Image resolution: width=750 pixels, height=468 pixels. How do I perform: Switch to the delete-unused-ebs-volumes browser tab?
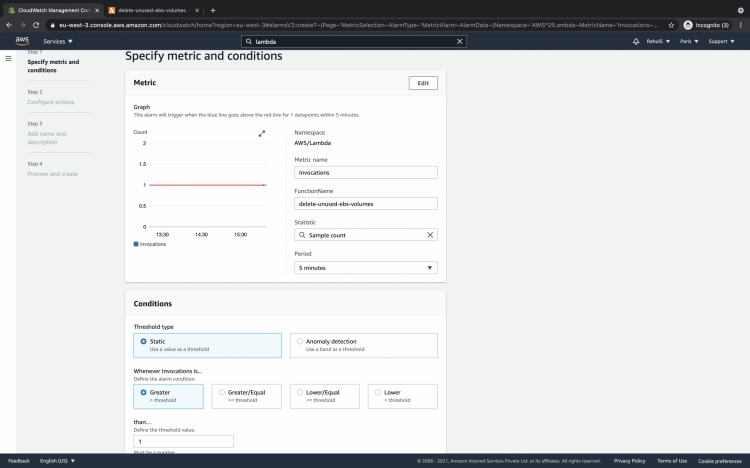(x=150, y=9)
